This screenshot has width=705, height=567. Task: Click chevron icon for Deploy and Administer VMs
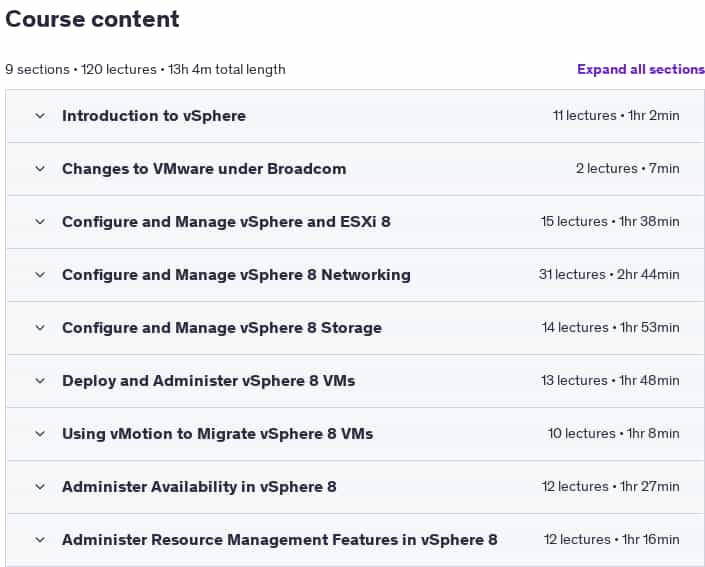coord(40,381)
